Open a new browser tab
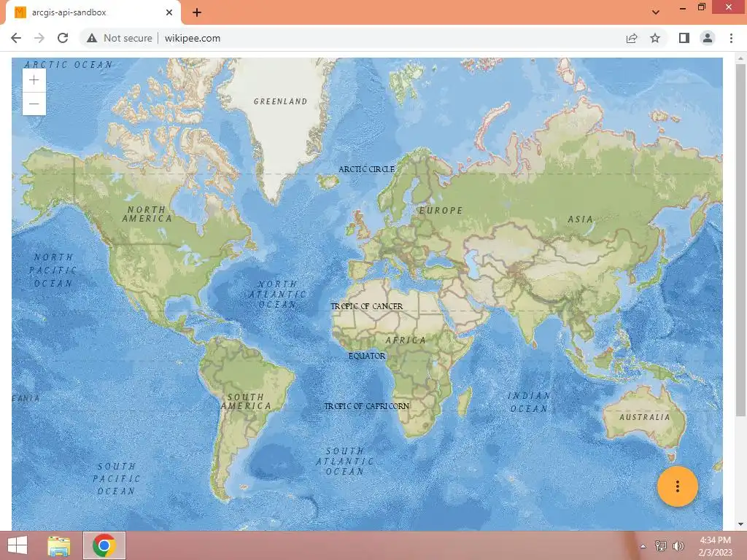The image size is (747, 560). point(197,12)
